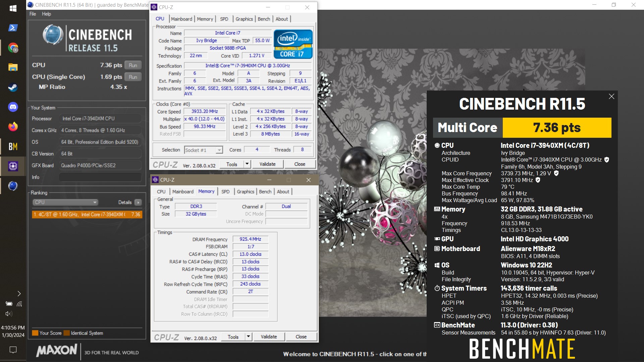Switch to Mainboard tab in upper CPU-Z
The height and width of the screenshot is (362, 644).
tap(181, 19)
